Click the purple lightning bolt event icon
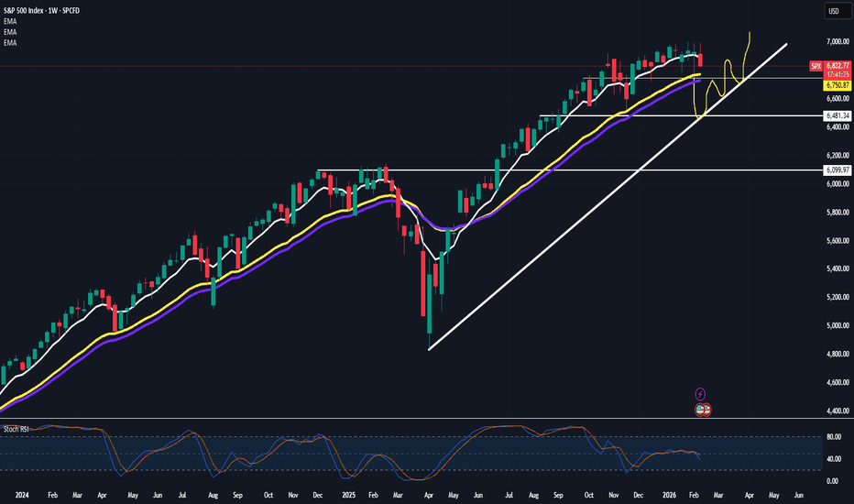 (701, 393)
